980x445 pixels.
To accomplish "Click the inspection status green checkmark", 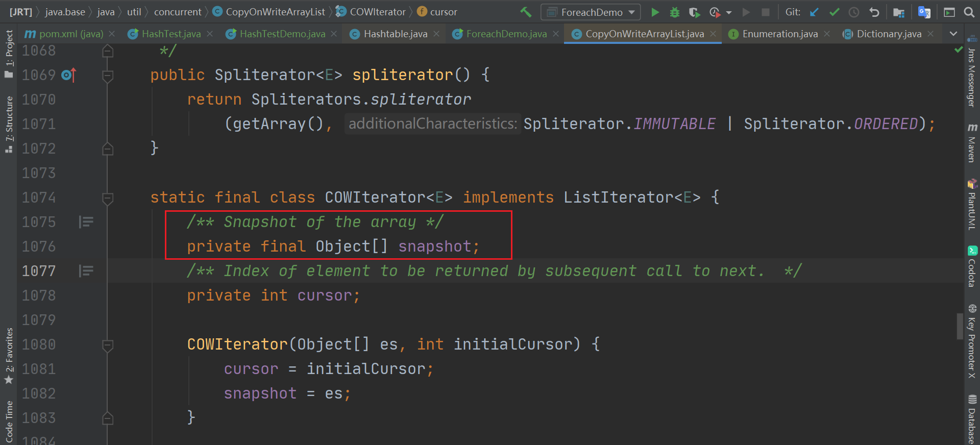I will 959,50.
